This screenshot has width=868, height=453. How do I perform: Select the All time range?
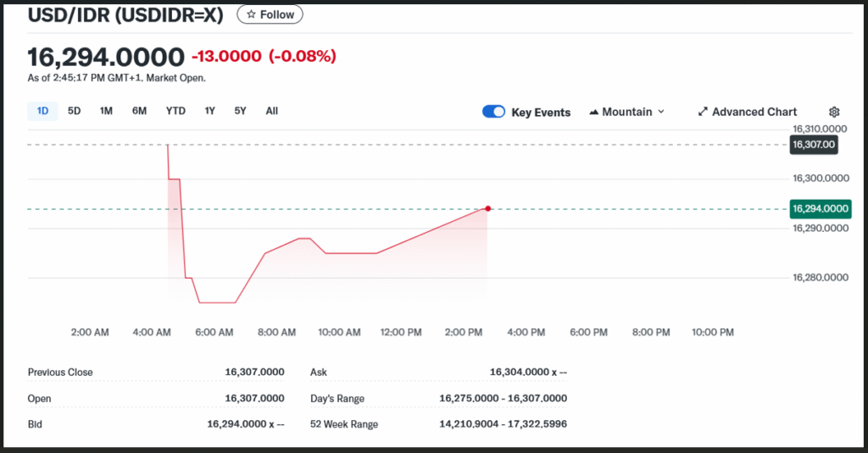point(271,111)
